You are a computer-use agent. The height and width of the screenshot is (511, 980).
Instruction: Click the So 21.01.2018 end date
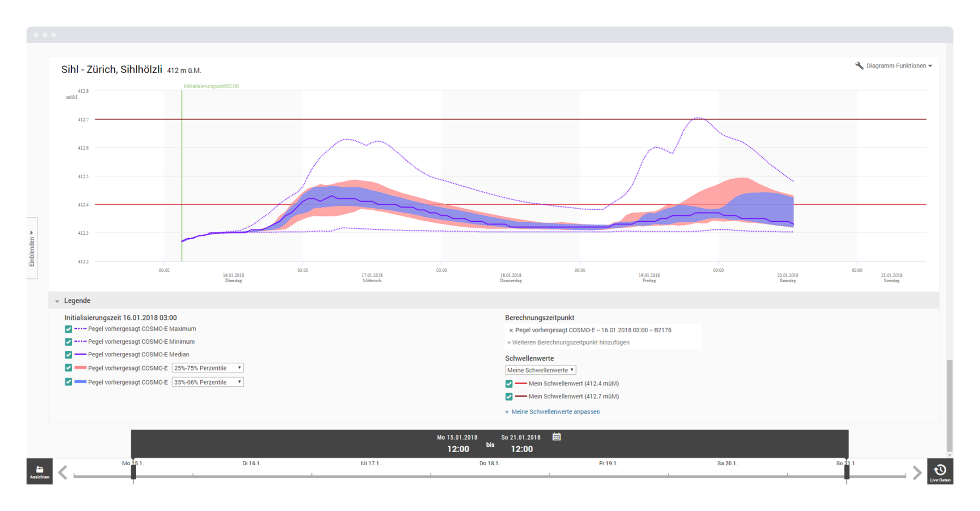[521, 437]
